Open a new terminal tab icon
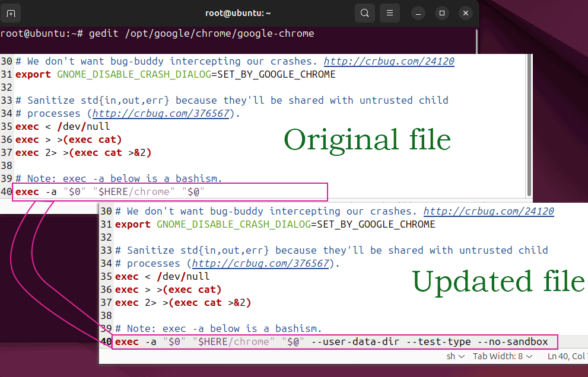The height and width of the screenshot is (377, 588). click(x=11, y=14)
